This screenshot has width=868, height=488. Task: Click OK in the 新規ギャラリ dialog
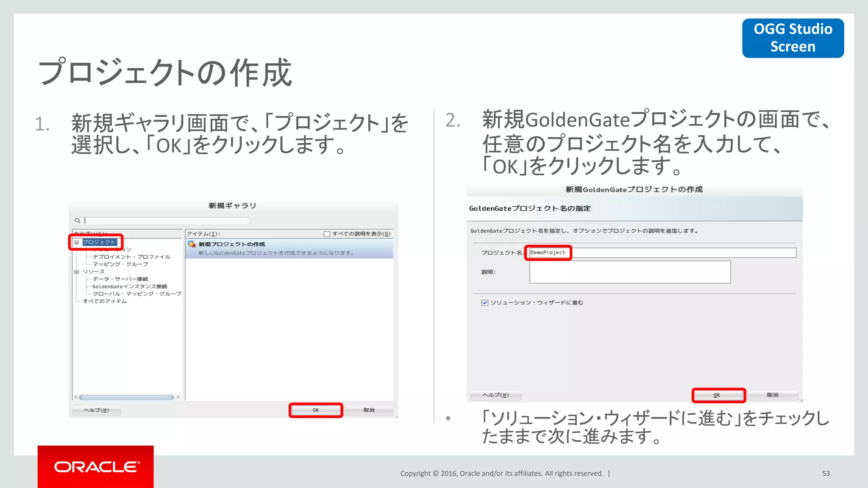point(316,410)
